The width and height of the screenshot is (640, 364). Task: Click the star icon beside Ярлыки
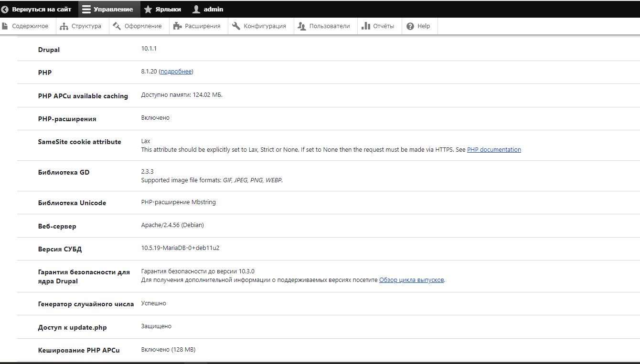tap(148, 9)
